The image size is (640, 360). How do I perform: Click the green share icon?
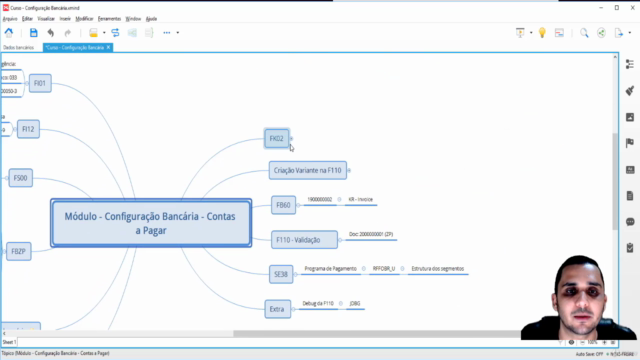(601, 33)
